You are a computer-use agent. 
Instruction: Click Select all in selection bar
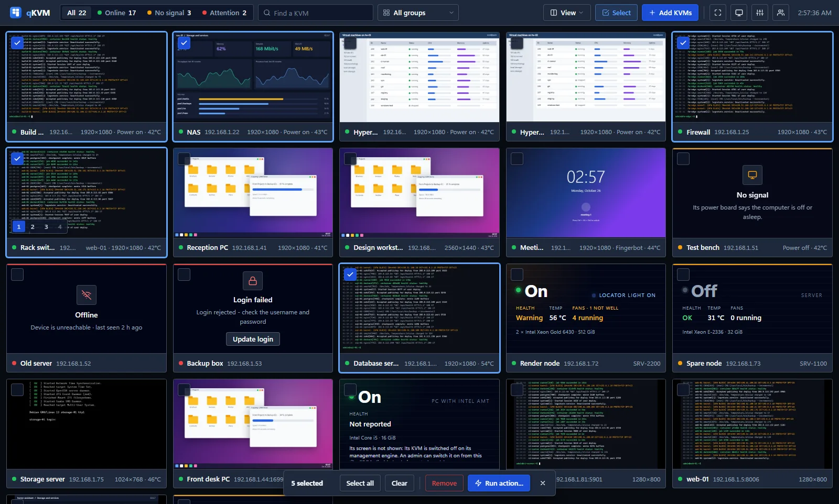tap(360, 483)
